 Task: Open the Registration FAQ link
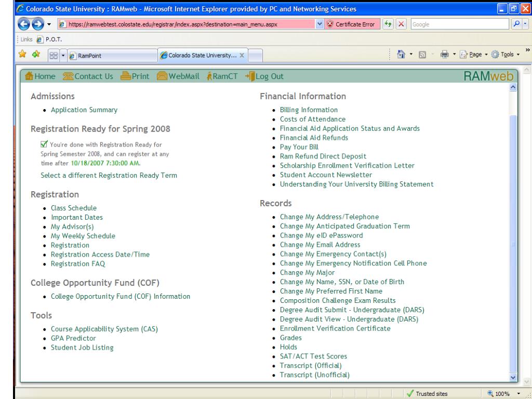pyautogui.click(x=78, y=263)
